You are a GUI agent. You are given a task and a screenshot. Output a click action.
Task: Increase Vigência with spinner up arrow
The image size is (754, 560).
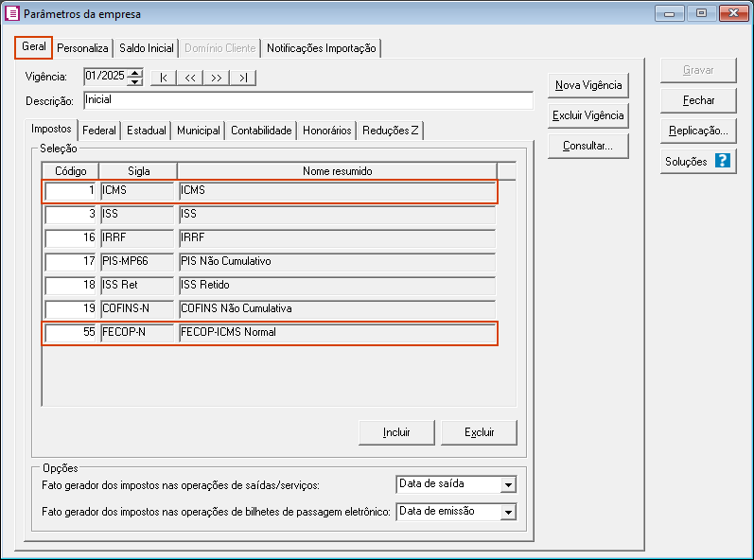point(134,73)
